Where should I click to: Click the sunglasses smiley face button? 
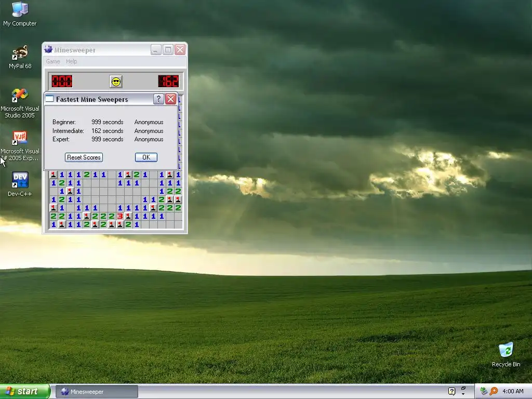(x=116, y=82)
